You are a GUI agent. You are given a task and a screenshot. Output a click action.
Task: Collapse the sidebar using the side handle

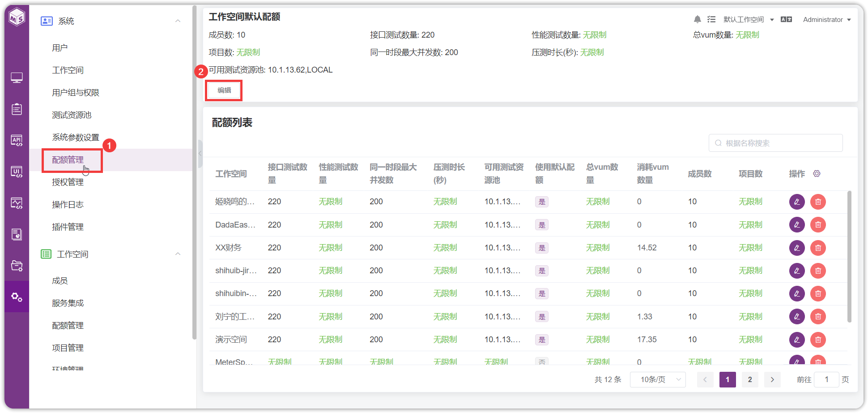tap(200, 153)
